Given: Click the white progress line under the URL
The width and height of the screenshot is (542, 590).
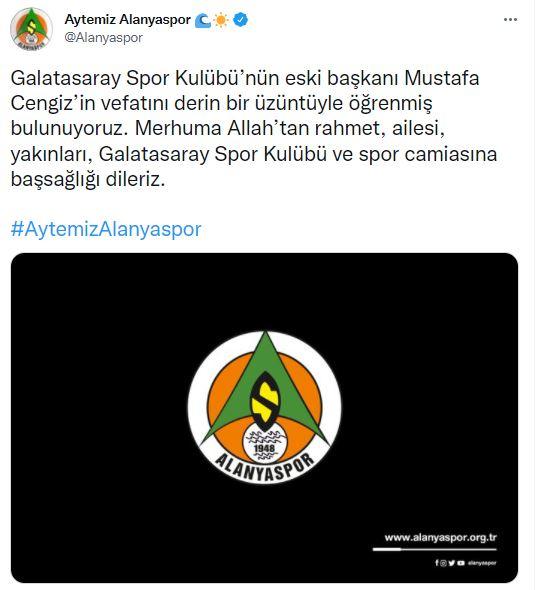Looking at the screenshot, I should 434,549.
